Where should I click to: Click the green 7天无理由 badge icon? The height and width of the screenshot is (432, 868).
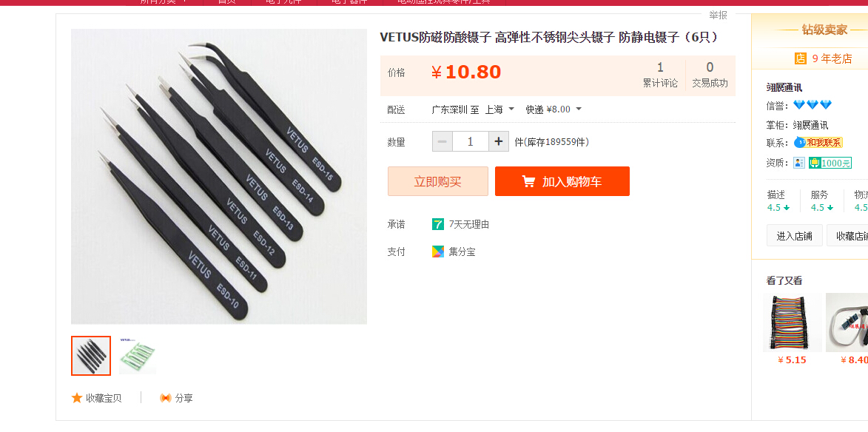(x=438, y=224)
